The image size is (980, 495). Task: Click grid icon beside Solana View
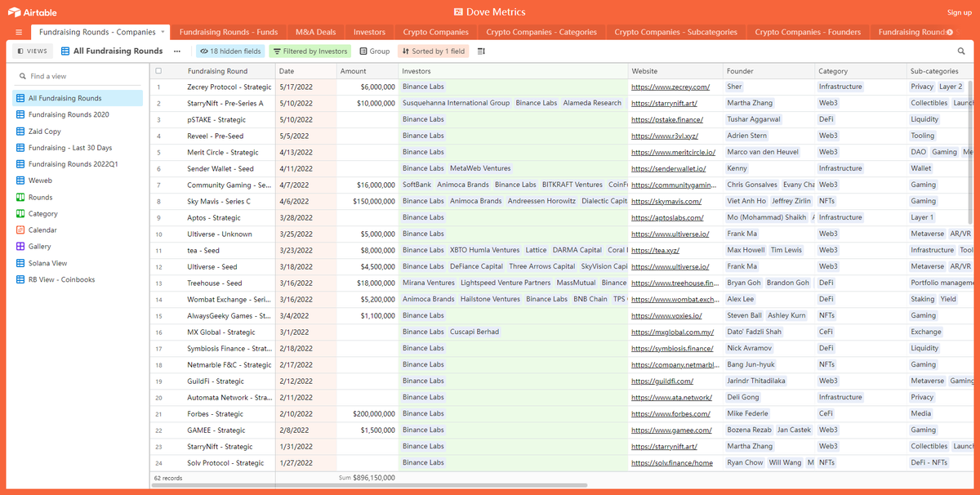coord(21,263)
